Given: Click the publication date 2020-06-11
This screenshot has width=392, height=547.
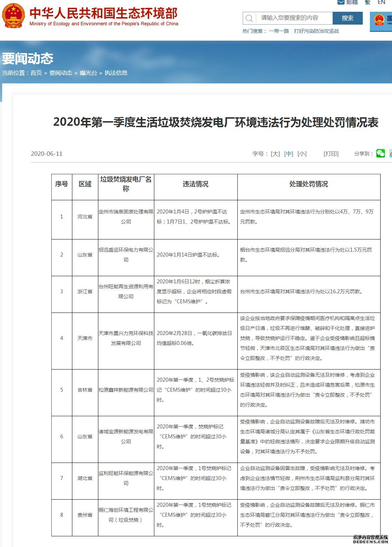Looking at the screenshot, I should pos(47,154).
